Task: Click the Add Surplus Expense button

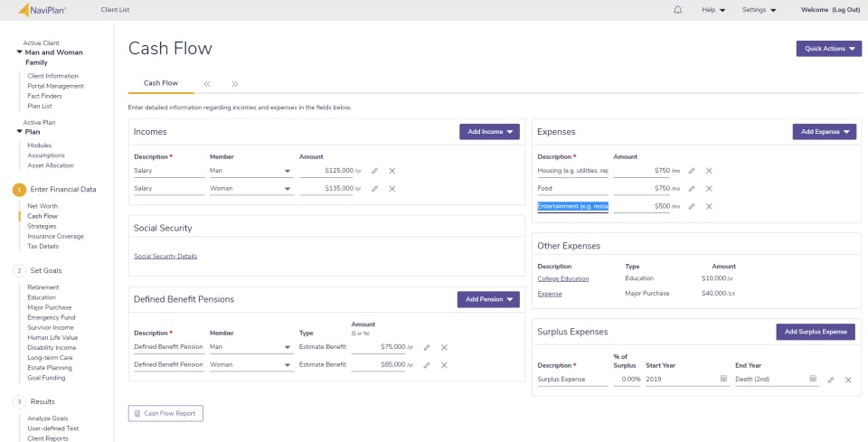Action: coord(815,332)
